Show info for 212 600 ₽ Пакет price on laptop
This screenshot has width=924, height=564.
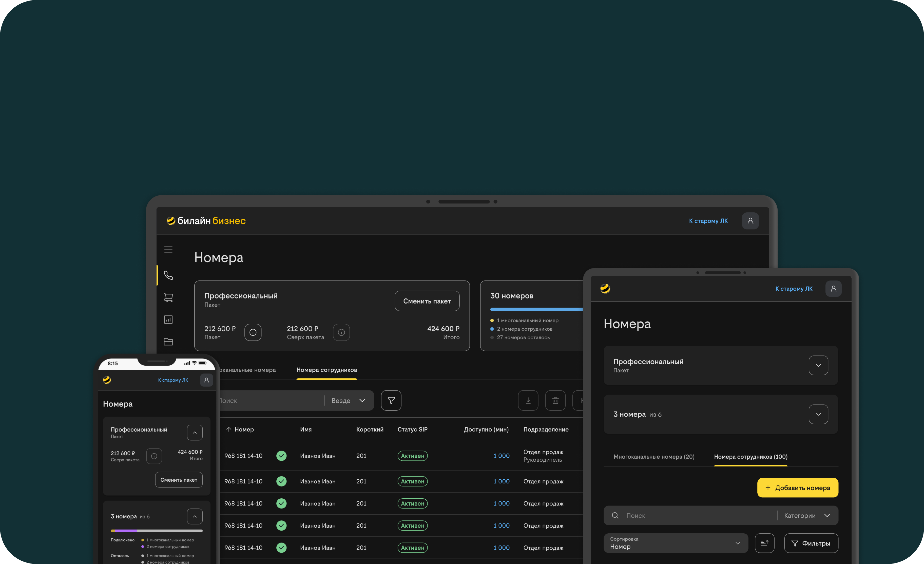point(253,332)
